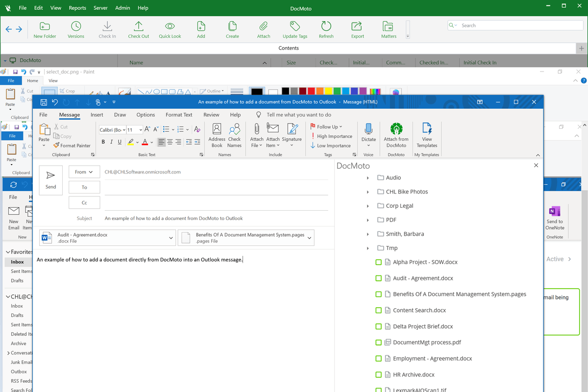Image resolution: width=588 pixels, height=392 pixels.
Task: Click the Check Out toolbar icon
Action: 139,26
